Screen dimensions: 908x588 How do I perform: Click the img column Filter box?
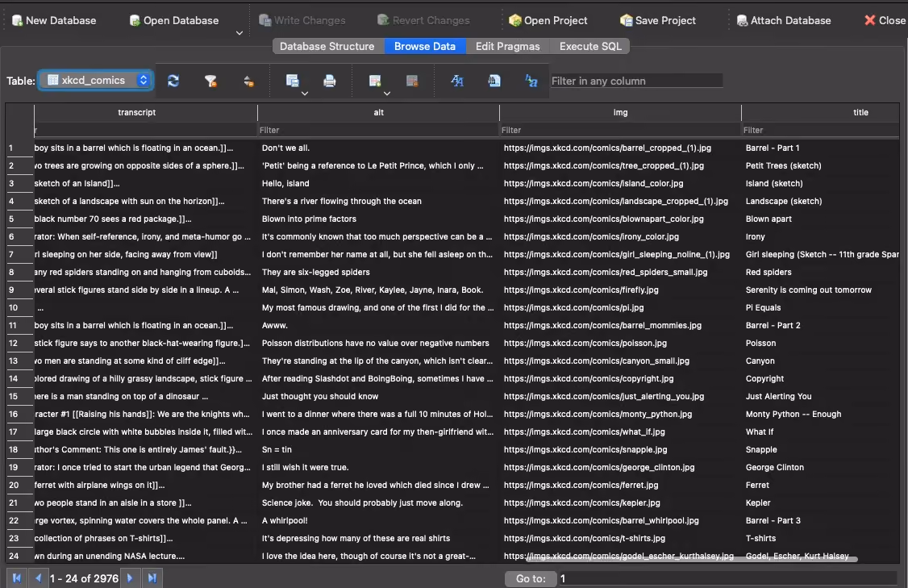[620, 131]
